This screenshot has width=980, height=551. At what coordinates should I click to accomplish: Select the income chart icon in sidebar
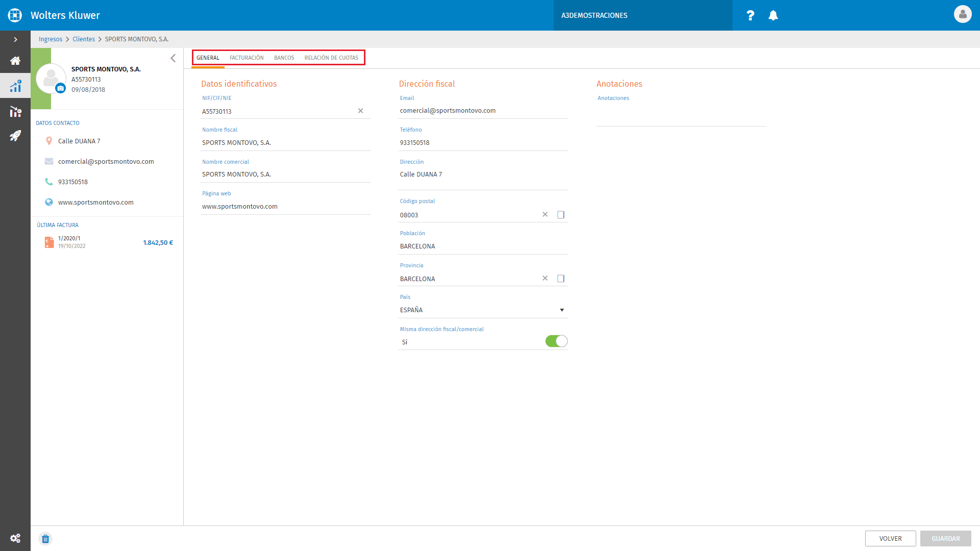click(x=15, y=86)
